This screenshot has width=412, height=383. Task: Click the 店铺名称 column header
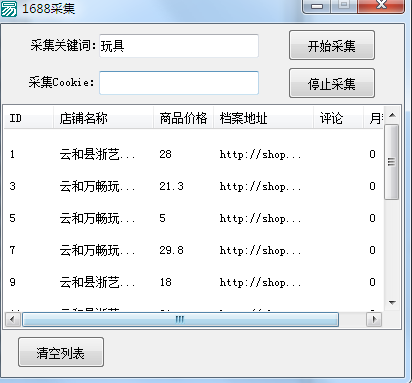[x=103, y=118]
